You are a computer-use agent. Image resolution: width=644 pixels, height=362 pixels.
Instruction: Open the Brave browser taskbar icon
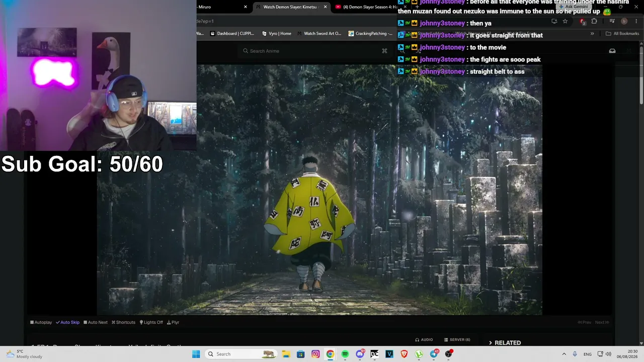(x=404, y=354)
